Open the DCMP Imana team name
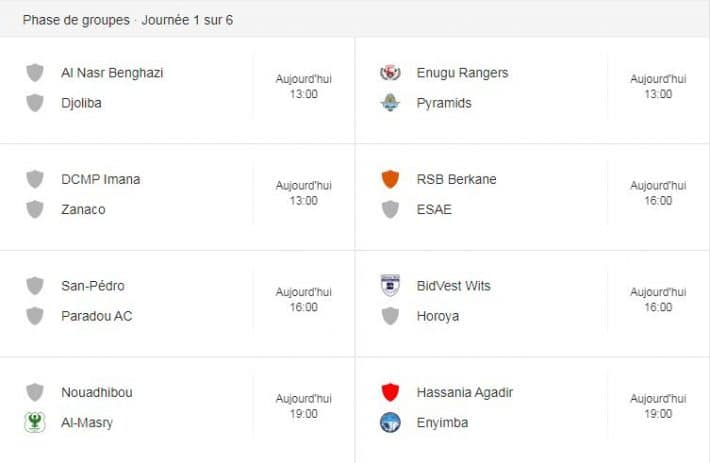The height and width of the screenshot is (463, 710). tap(101, 179)
